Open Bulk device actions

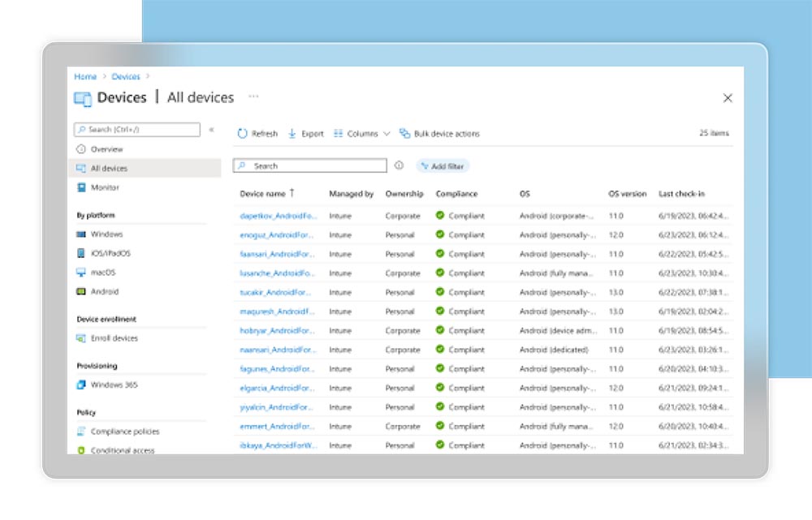pyautogui.click(x=439, y=134)
